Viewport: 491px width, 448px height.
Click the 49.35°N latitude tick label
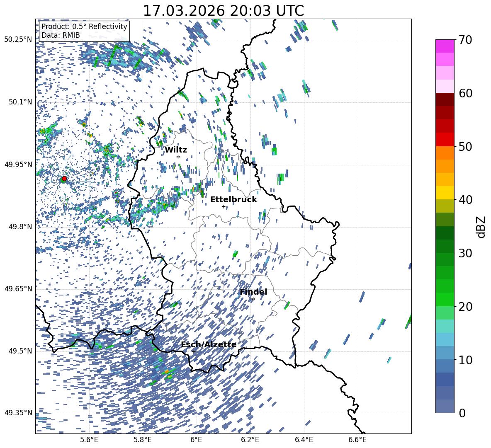18,413
